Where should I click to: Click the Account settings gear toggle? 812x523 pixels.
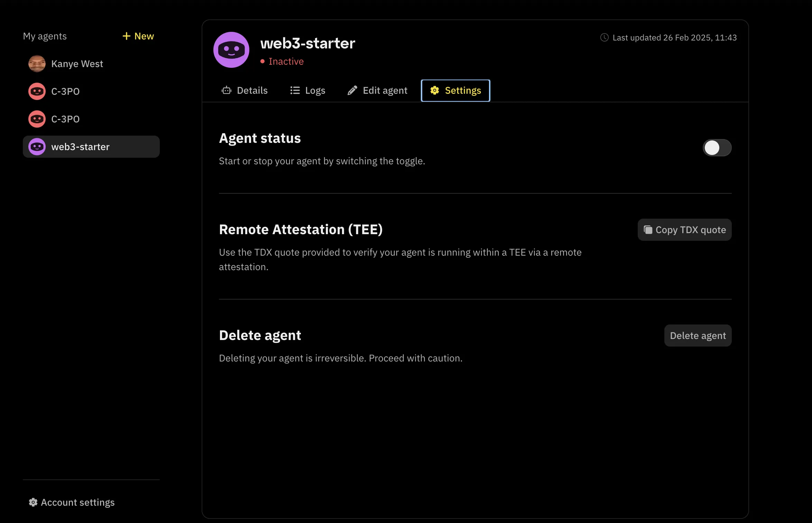tap(32, 502)
